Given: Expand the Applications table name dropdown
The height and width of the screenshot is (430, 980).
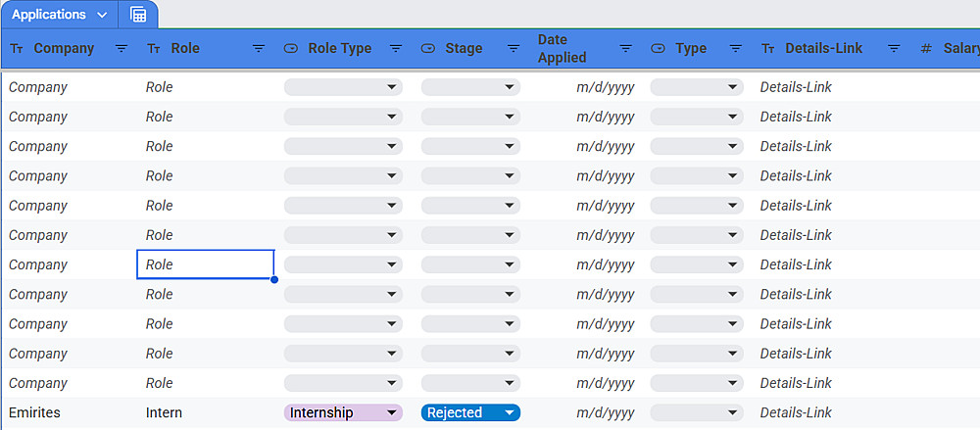Looking at the screenshot, I should pyautogui.click(x=102, y=15).
